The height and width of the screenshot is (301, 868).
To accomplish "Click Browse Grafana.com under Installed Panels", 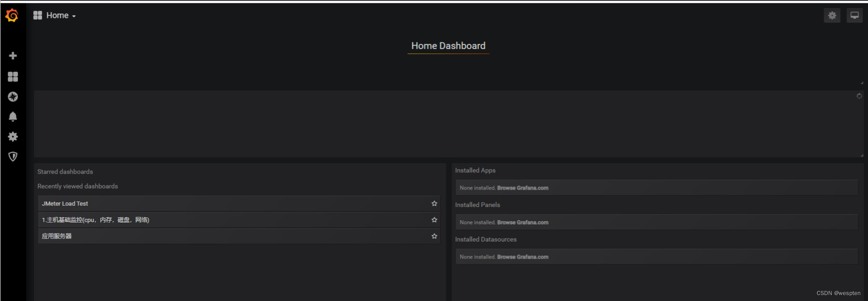I will (522, 222).
